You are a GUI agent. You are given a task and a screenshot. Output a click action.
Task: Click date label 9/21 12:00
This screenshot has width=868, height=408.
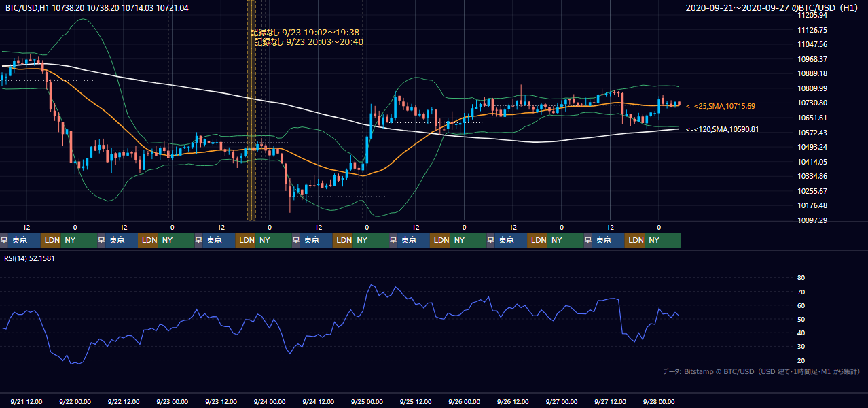point(26,401)
